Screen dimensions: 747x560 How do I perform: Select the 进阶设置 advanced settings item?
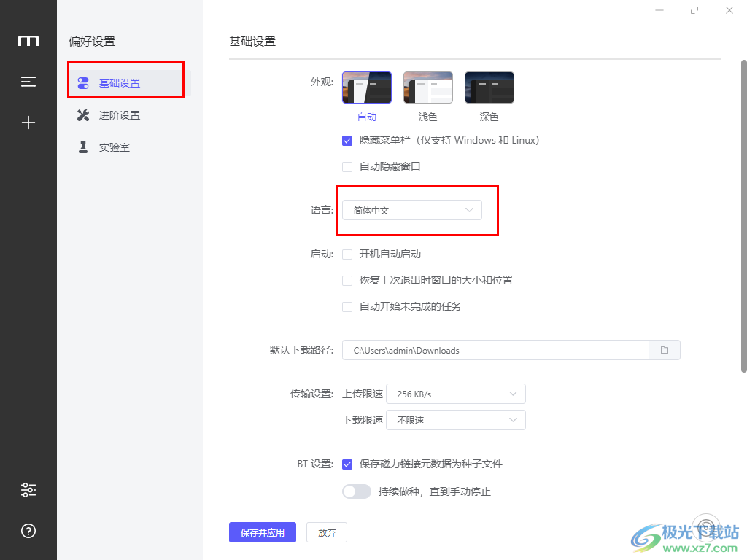click(x=119, y=115)
